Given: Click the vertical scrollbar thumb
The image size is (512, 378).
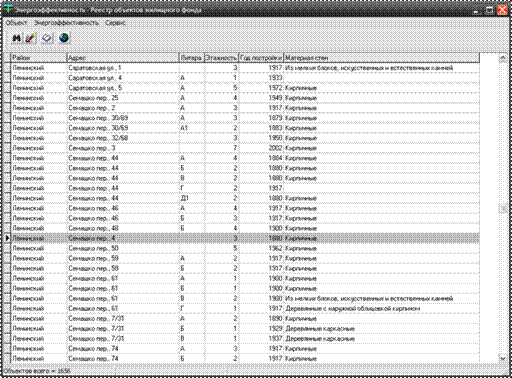Looking at the screenshot, I should tap(503, 209).
